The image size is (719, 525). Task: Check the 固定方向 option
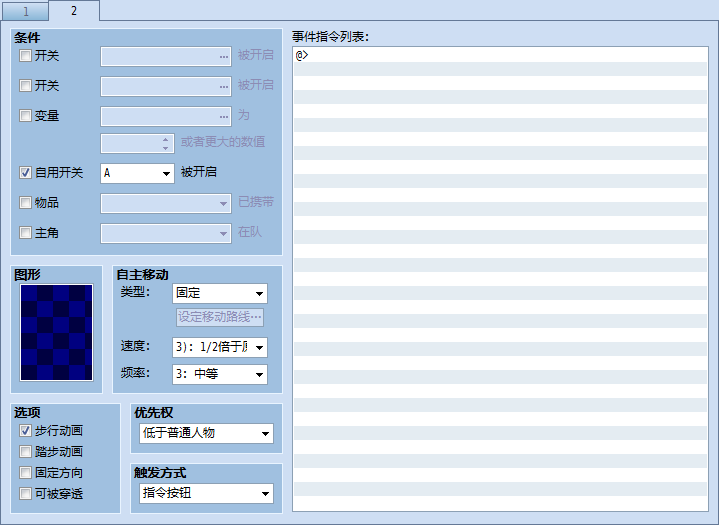[25, 473]
